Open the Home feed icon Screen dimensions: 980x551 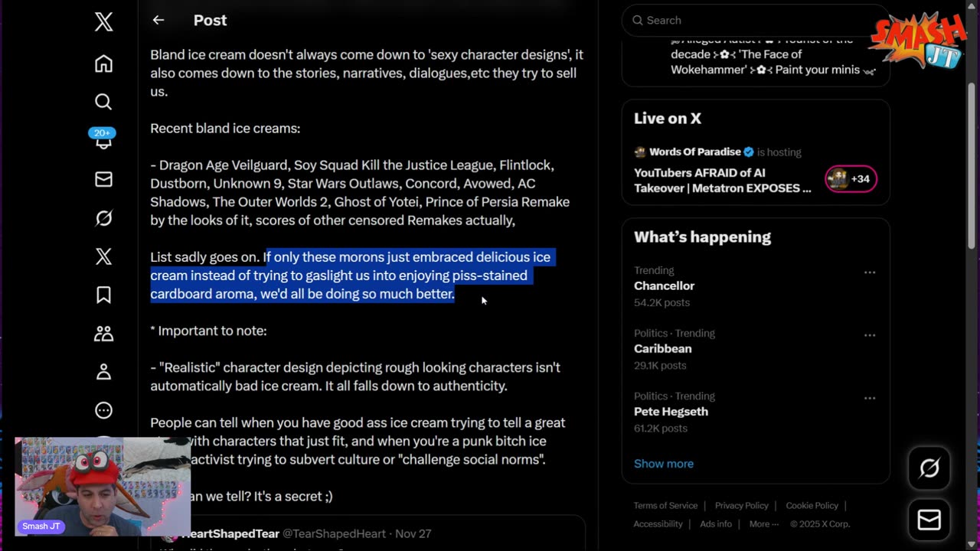click(103, 64)
